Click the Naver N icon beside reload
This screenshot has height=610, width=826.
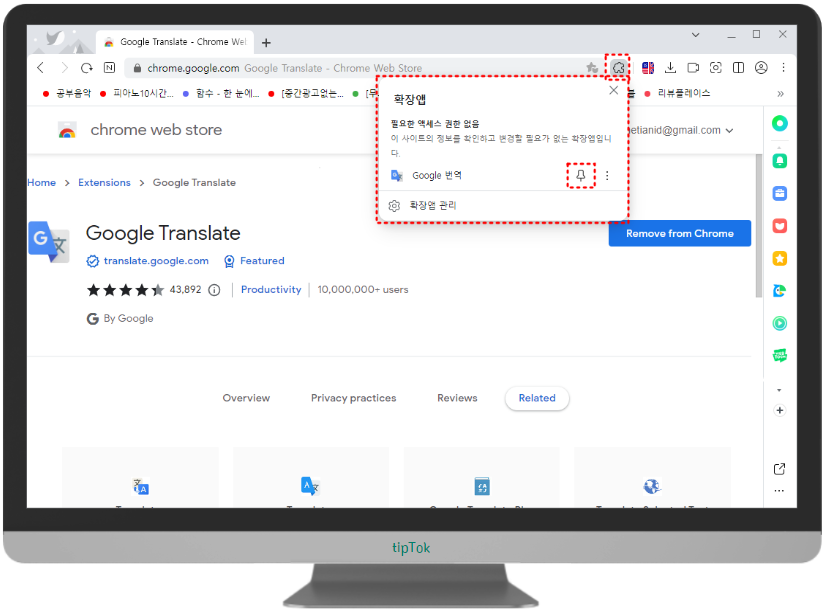110,67
